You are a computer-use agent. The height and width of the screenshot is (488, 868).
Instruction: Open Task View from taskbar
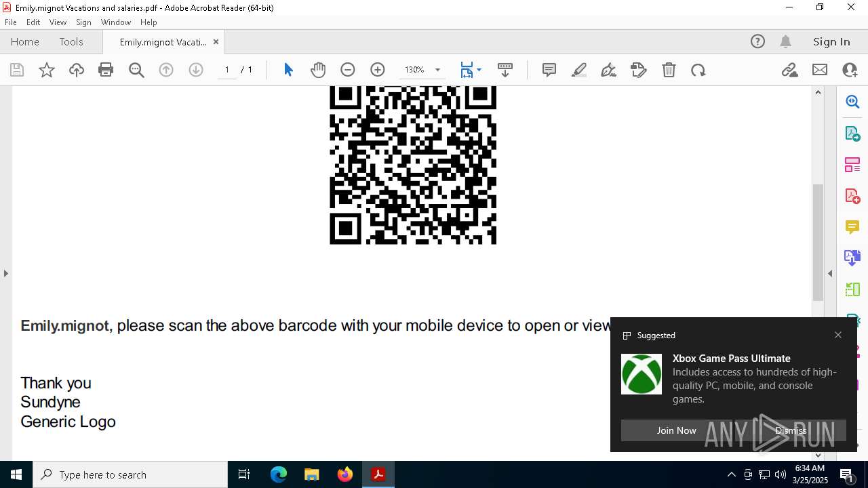244,474
